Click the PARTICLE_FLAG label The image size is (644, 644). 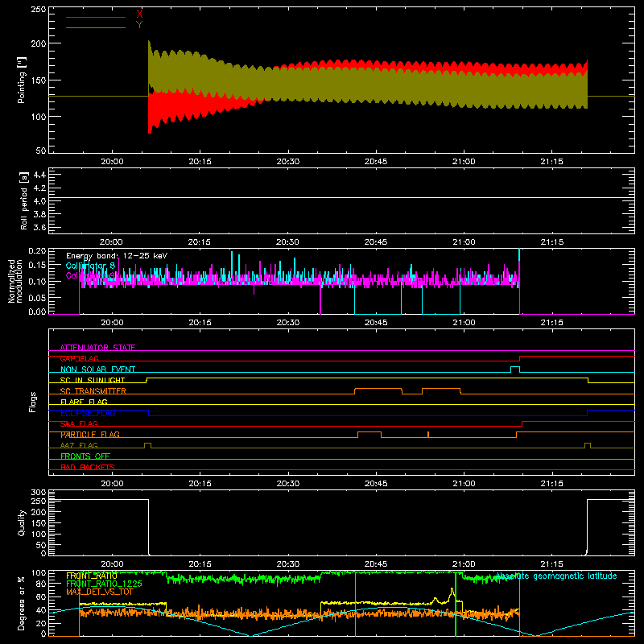coord(90,435)
